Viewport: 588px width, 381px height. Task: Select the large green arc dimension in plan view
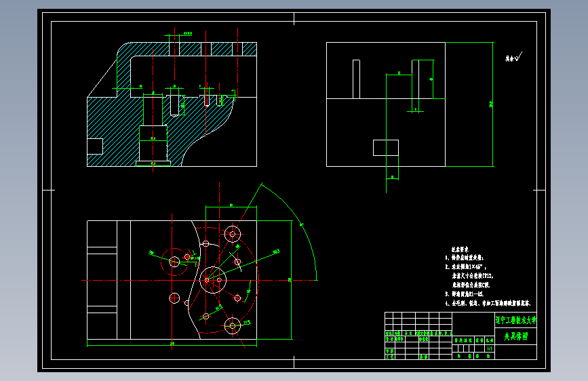click(300, 224)
